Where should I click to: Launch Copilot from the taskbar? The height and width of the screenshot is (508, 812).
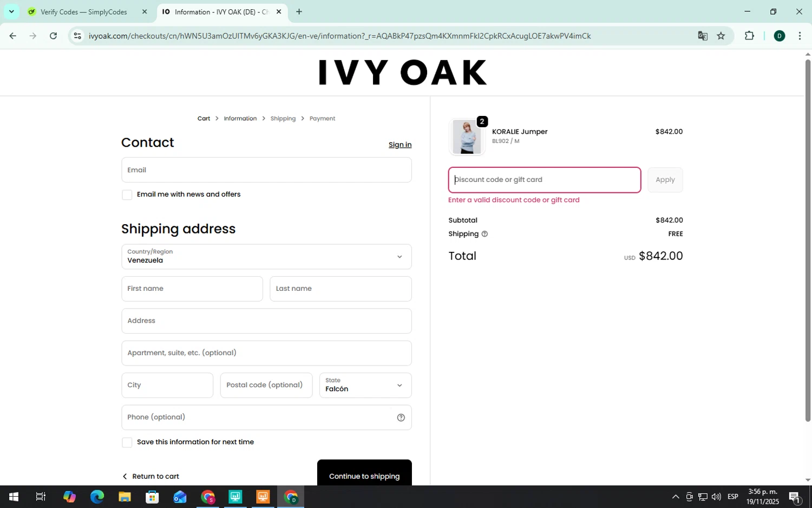(x=69, y=497)
